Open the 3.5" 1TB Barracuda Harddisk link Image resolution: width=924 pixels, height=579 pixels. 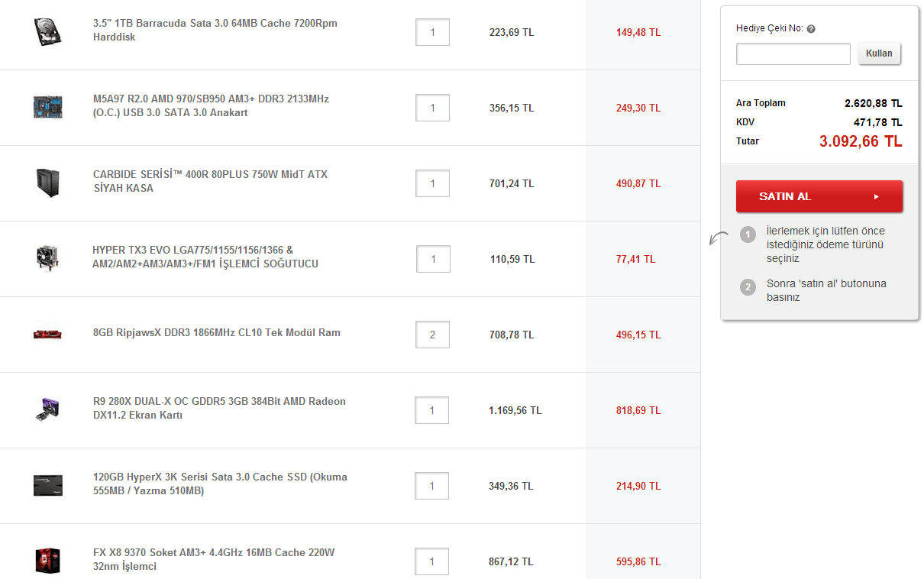[x=215, y=30]
